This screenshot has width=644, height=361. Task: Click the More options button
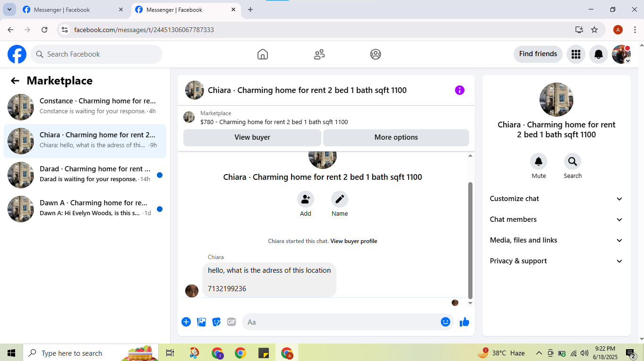(396, 137)
